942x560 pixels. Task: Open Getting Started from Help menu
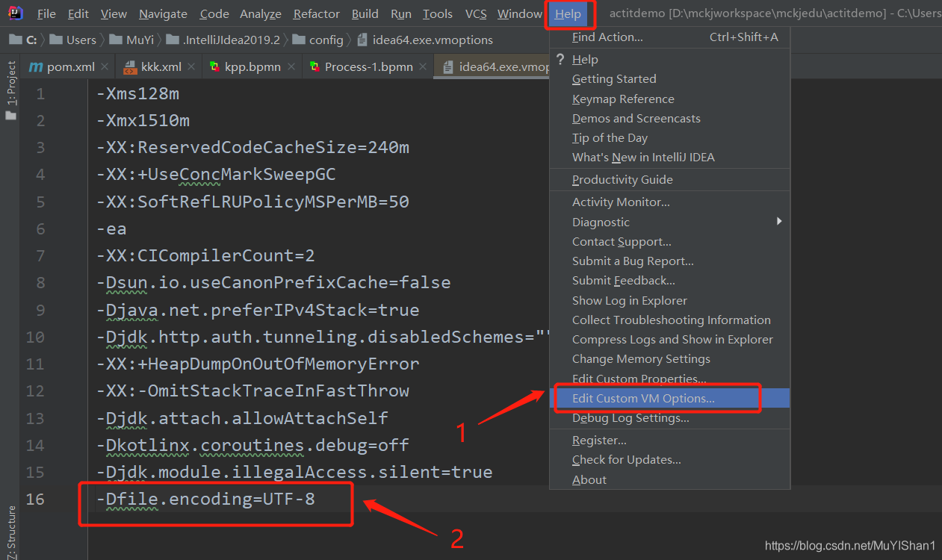pyautogui.click(x=669, y=78)
